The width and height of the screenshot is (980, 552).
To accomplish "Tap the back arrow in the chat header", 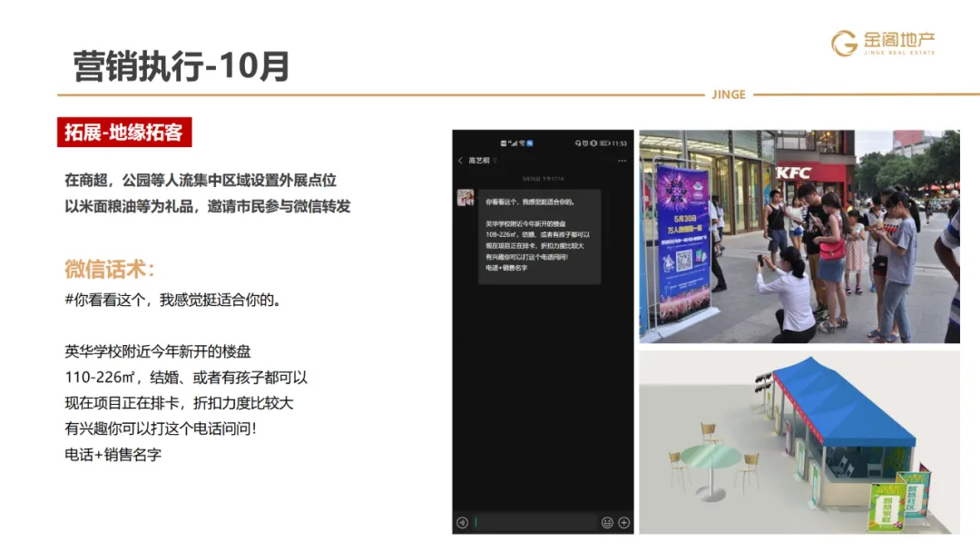I will point(460,160).
